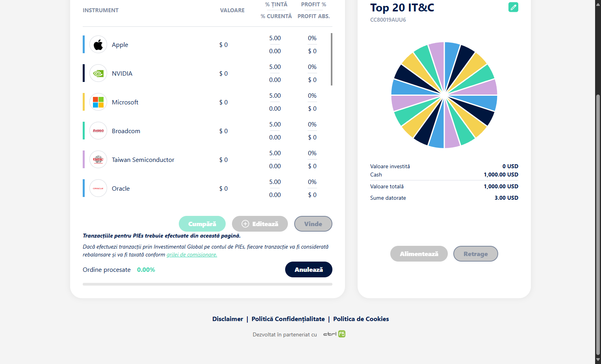The width and height of the screenshot is (601, 364).
Task: Click the Oracle logo icon
Action: [x=98, y=188]
